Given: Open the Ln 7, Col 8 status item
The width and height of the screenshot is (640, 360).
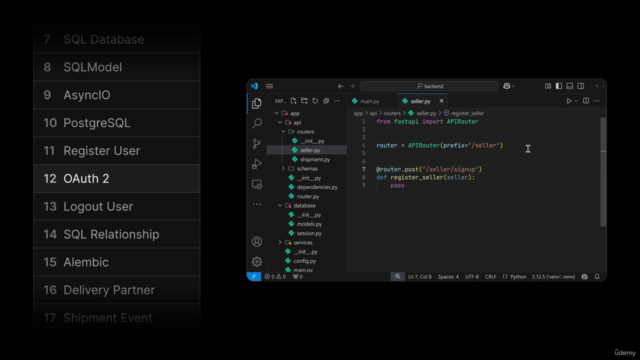Looking at the screenshot, I should tap(420, 276).
